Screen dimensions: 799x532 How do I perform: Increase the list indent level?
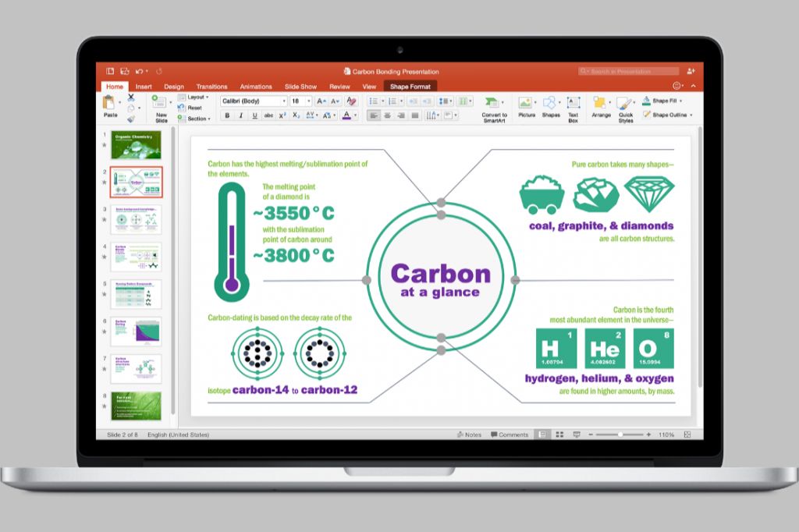[427, 101]
